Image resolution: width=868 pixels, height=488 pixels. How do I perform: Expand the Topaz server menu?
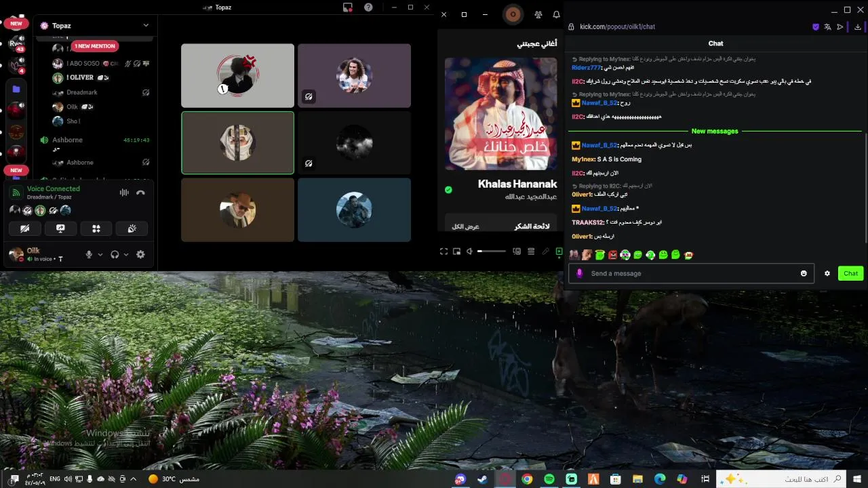(x=145, y=25)
